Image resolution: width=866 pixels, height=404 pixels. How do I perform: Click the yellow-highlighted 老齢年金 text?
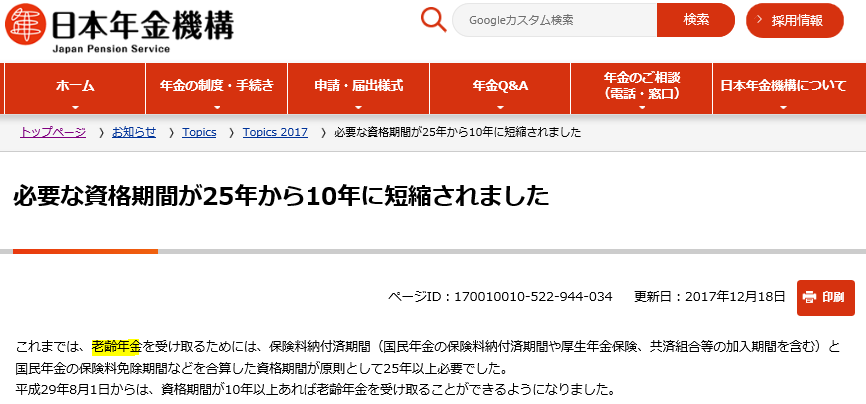[x=116, y=346]
